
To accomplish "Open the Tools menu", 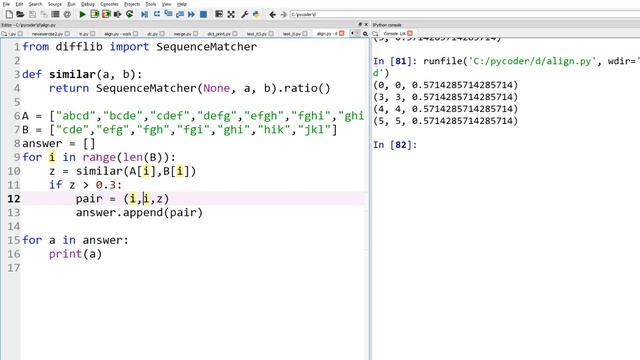I will tap(151, 4).
